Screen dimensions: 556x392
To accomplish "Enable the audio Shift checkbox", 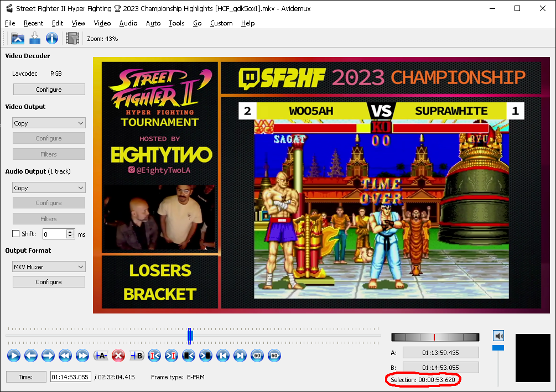I will (15, 234).
